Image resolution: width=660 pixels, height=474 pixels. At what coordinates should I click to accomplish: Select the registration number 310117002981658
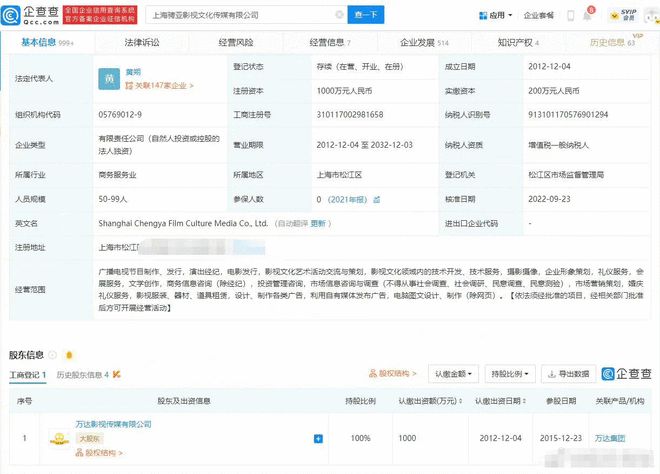pyautogui.click(x=350, y=115)
